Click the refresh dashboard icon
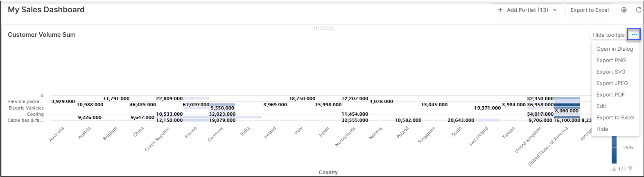Viewport: 644px width, 177px height. [638, 10]
